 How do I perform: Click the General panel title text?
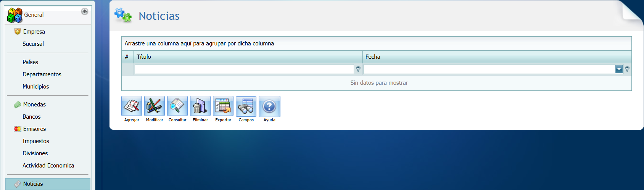(34, 15)
